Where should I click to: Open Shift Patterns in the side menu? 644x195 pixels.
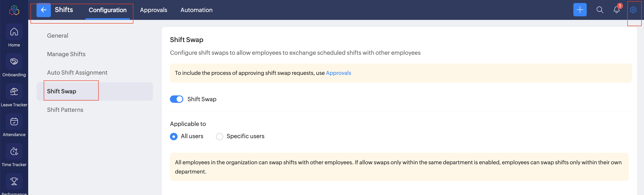coord(65,110)
